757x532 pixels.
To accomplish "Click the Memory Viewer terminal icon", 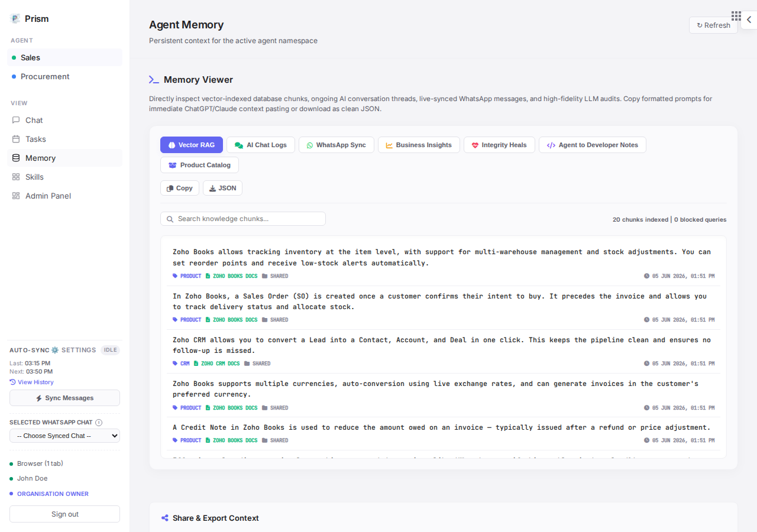I will pos(154,80).
